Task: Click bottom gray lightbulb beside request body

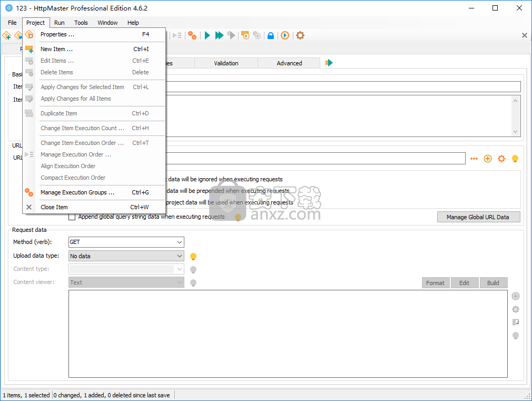Action: 516,336
